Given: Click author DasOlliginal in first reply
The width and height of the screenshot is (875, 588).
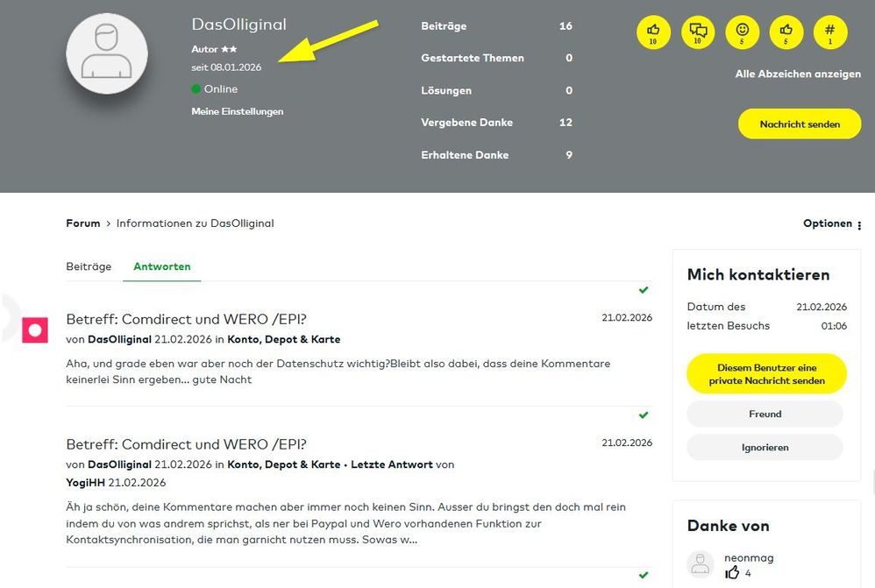Looking at the screenshot, I should [119, 339].
